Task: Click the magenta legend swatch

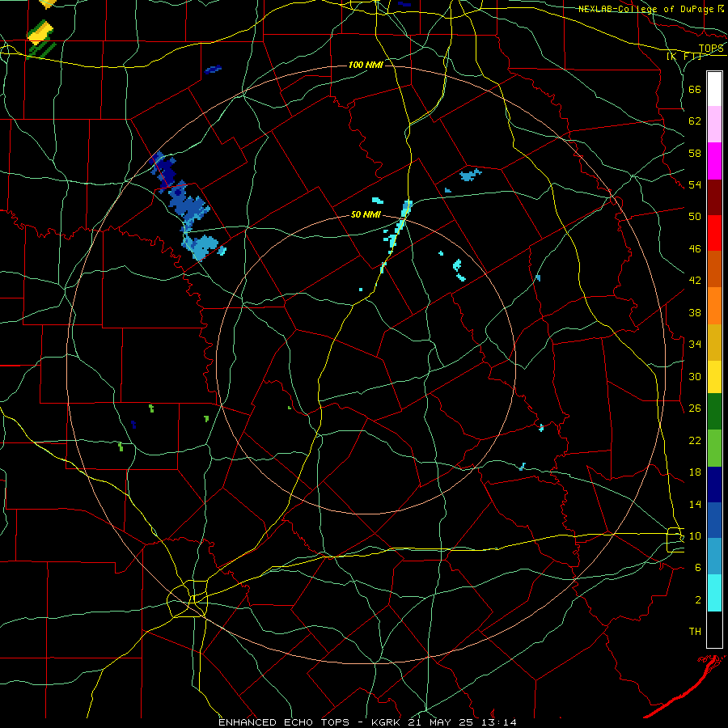Action: [714, 161]
